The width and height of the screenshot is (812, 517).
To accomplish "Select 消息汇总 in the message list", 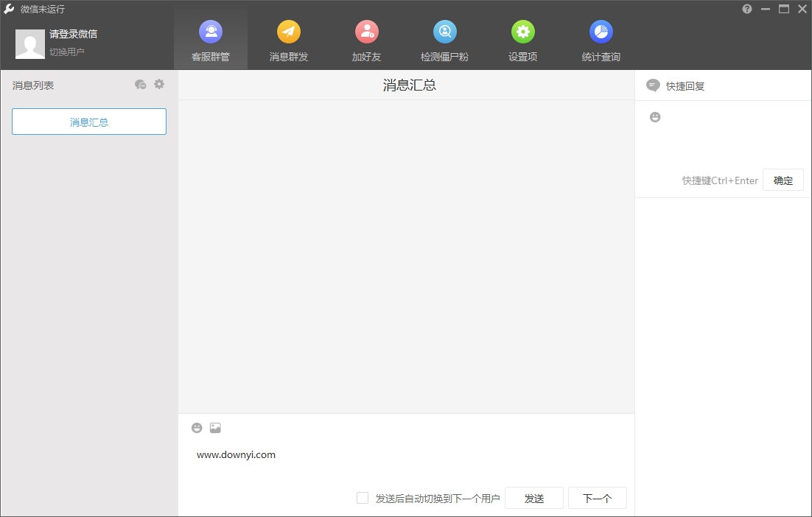I will (x=88, y=121).
